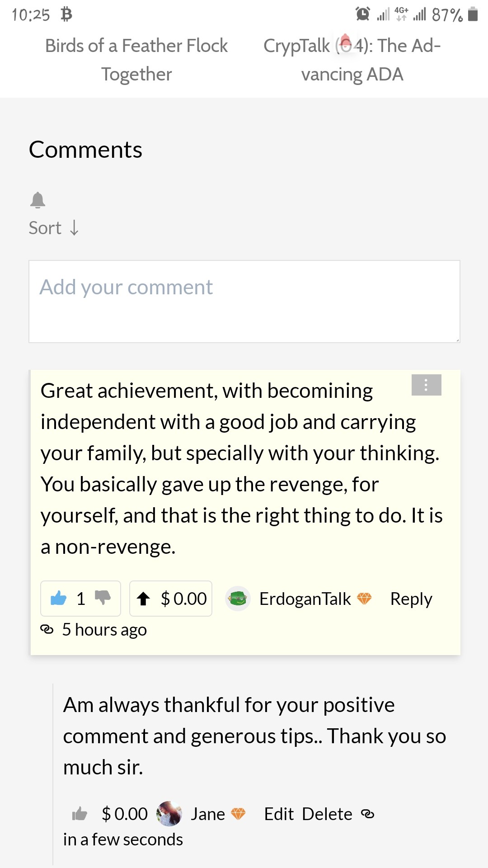Reply to ErdoganTalk's comment
488x868 pixels.
point(411,599)
